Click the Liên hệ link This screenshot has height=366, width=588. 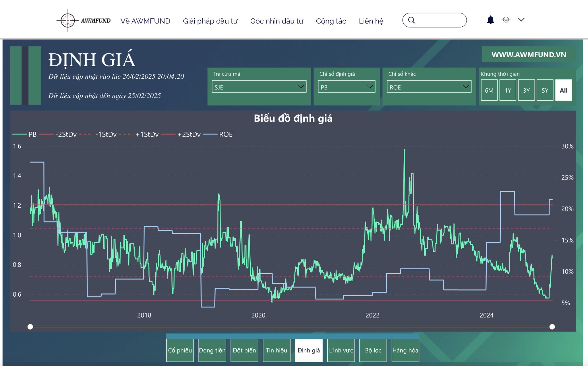click(x=371, y=21)
